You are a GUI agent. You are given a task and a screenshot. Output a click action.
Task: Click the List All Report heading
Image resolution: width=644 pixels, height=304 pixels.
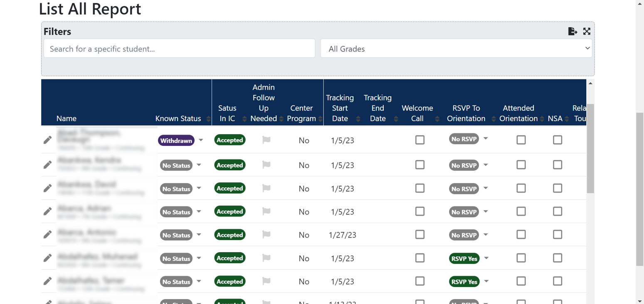tap(90, 9)
